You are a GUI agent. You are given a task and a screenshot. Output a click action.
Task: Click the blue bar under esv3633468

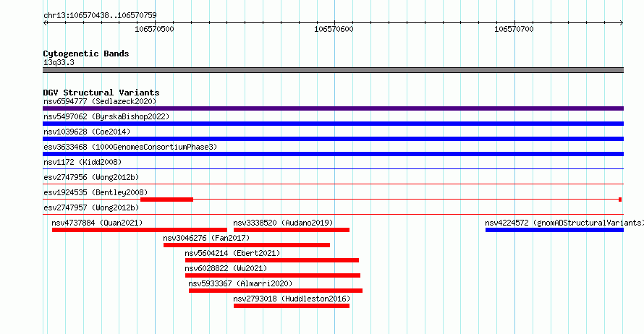point(333,154)
